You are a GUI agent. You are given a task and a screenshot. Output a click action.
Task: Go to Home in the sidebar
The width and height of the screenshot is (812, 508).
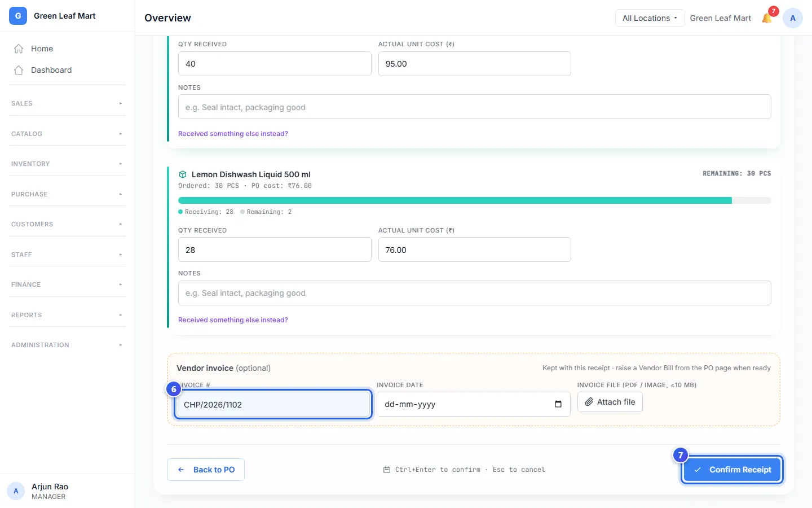pyautogui.click(x=67, y=49)
